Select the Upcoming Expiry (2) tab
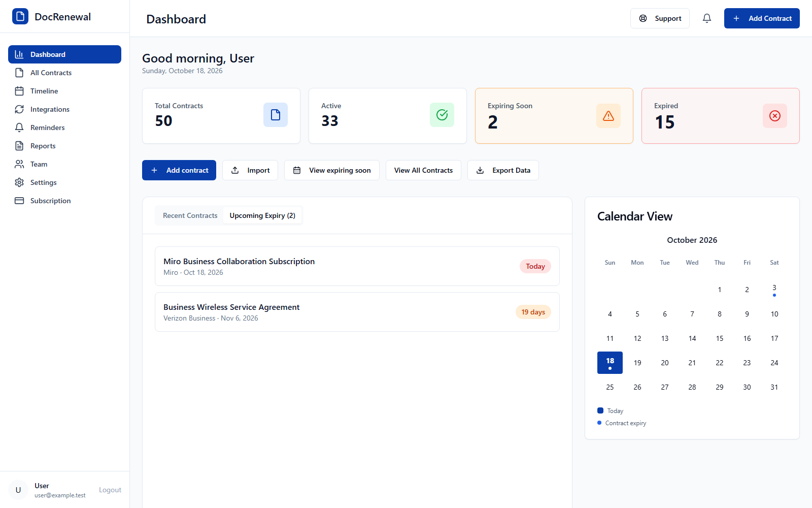The width and height of the screenshot is (812, 508). pyautogui.click(x=262, y=215)
